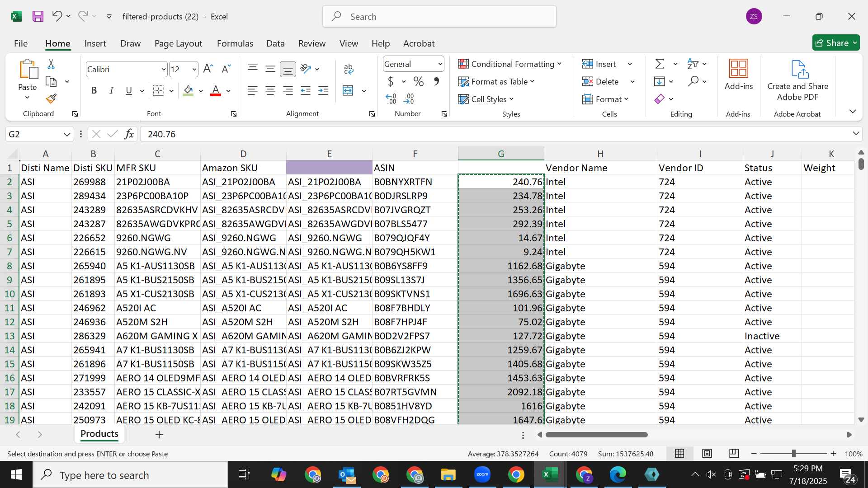Click the Cut scissors icon

coord(51,64)
